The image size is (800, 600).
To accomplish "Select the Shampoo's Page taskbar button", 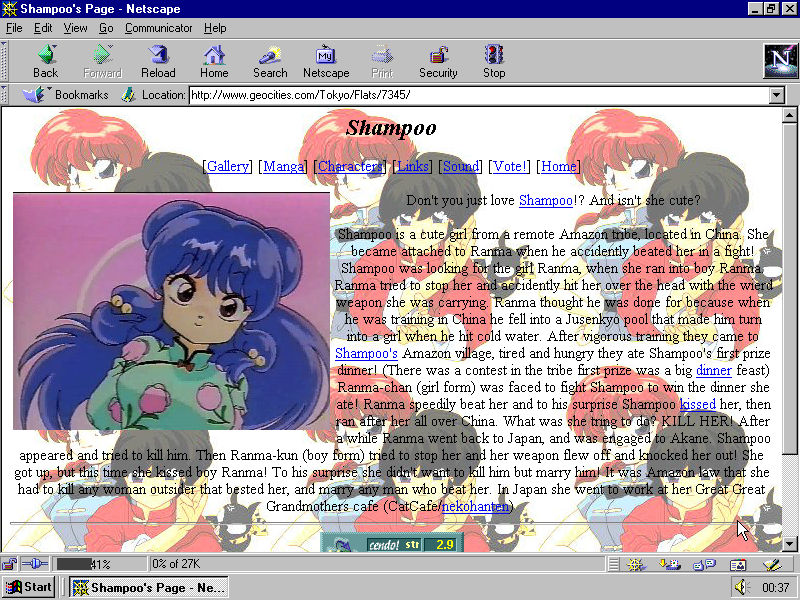I will tap(148, 587).
